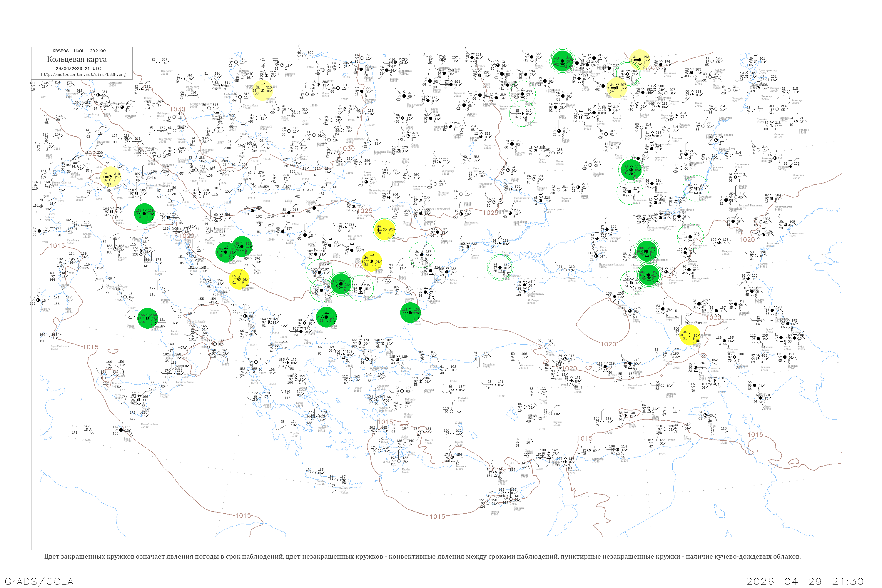The image size is (882, 588).
Task: Click the 29/04/2026 21 UTC date text
Action: [x=78, y=69]
